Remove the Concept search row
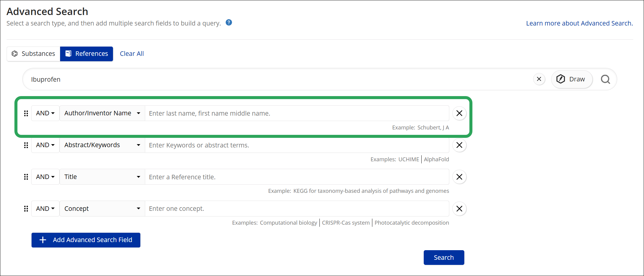 pyautogui.click(x=459, y=209)
